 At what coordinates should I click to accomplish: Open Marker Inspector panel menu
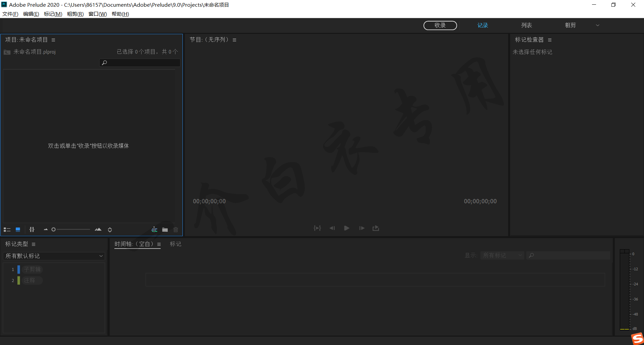550,40
